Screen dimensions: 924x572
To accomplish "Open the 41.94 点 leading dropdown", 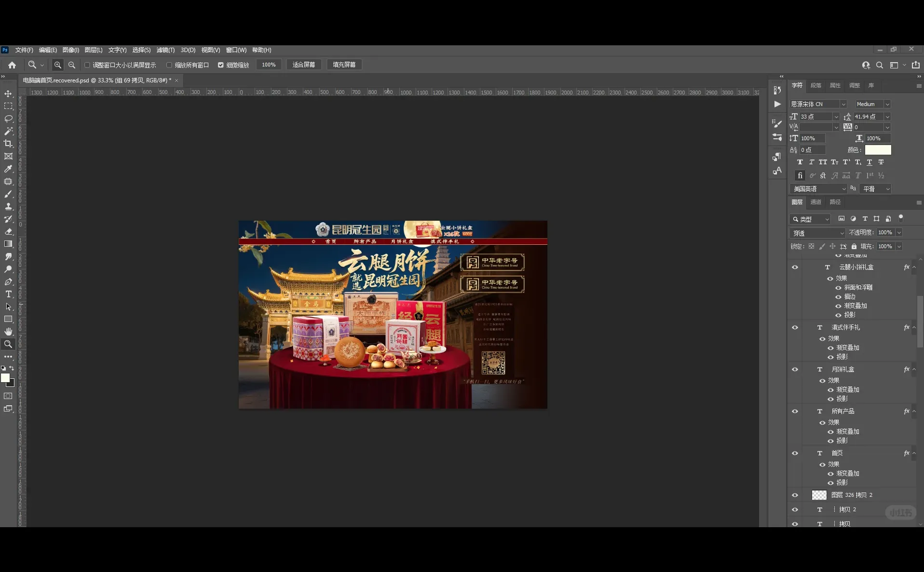I will coord(887,117).
